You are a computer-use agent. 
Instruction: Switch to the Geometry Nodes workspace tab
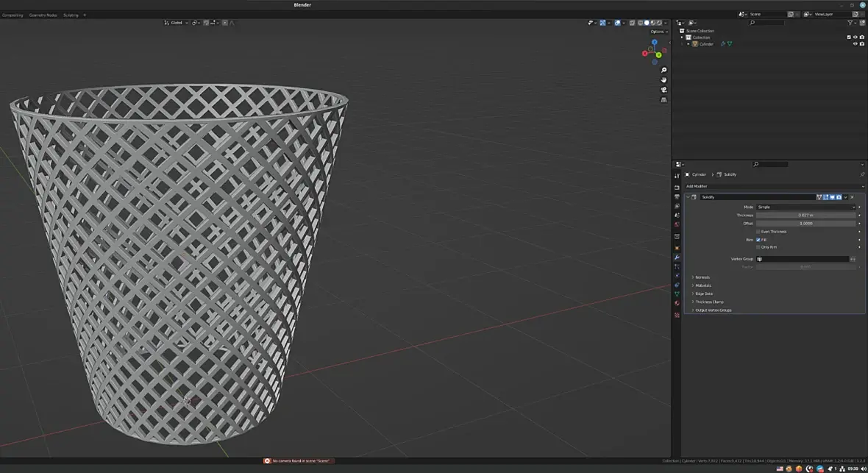pyautogui.click(x=43, y=15)
